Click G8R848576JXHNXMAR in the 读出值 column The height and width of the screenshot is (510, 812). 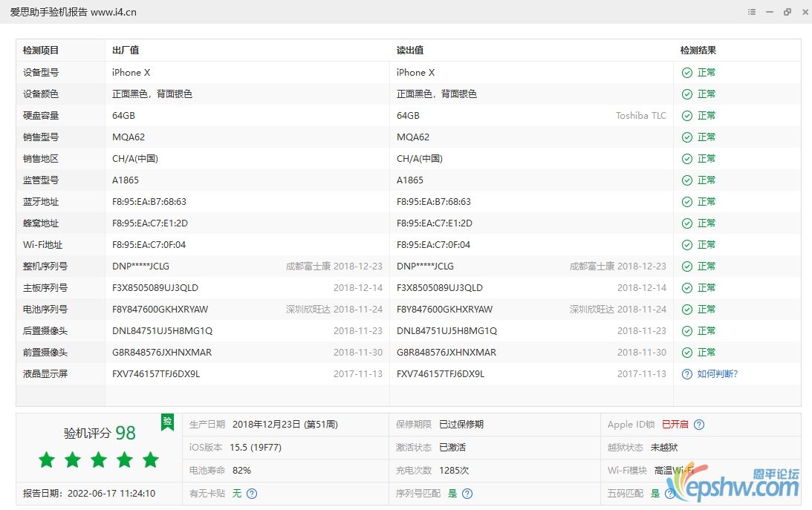point(446,353)
